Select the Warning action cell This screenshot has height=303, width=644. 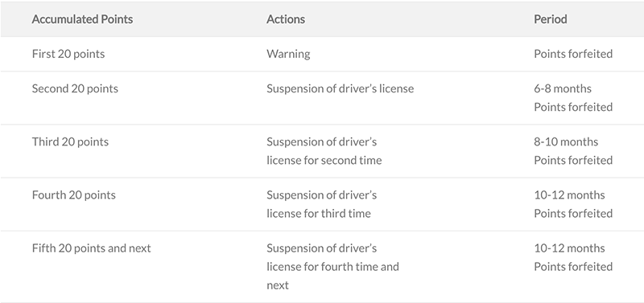(288, 54)
